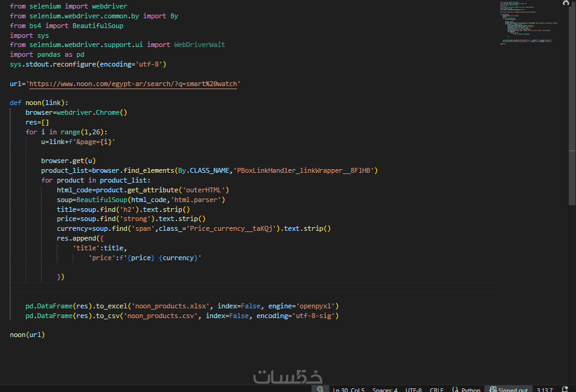Click the 'sys.stdout.reconfigure' line

(x=88, y=64)
